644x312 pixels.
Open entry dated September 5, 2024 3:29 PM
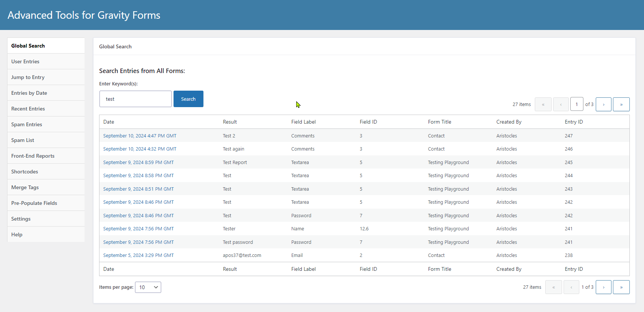pos(138,255)
